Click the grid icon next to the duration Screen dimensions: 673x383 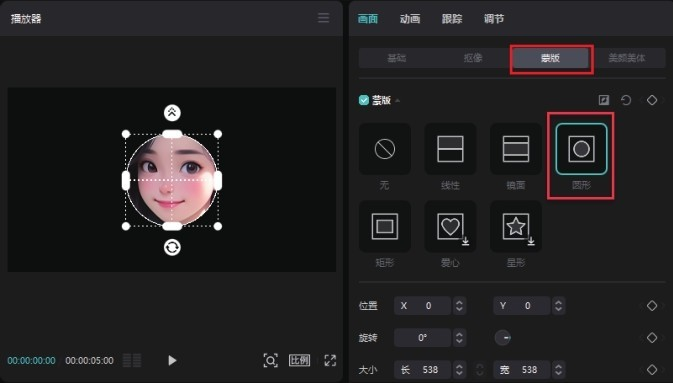[x=132, y=360]
